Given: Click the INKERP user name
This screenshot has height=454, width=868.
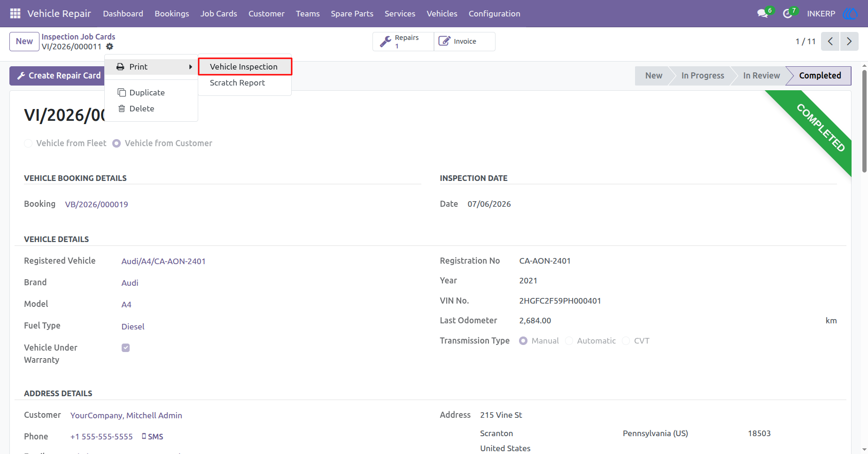Looking at the screenshot, I should point(821,14).
